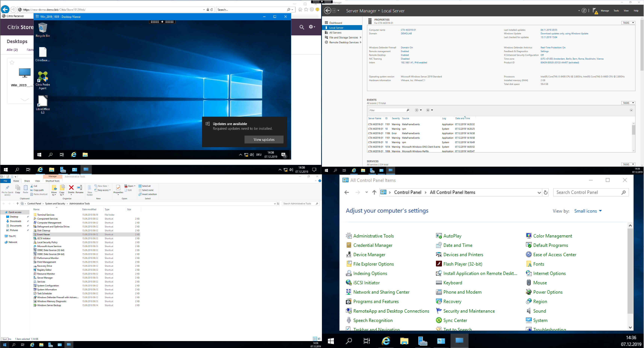
Task: Click the Delete icon in Explorer ribbon
Action: point(71,188)
